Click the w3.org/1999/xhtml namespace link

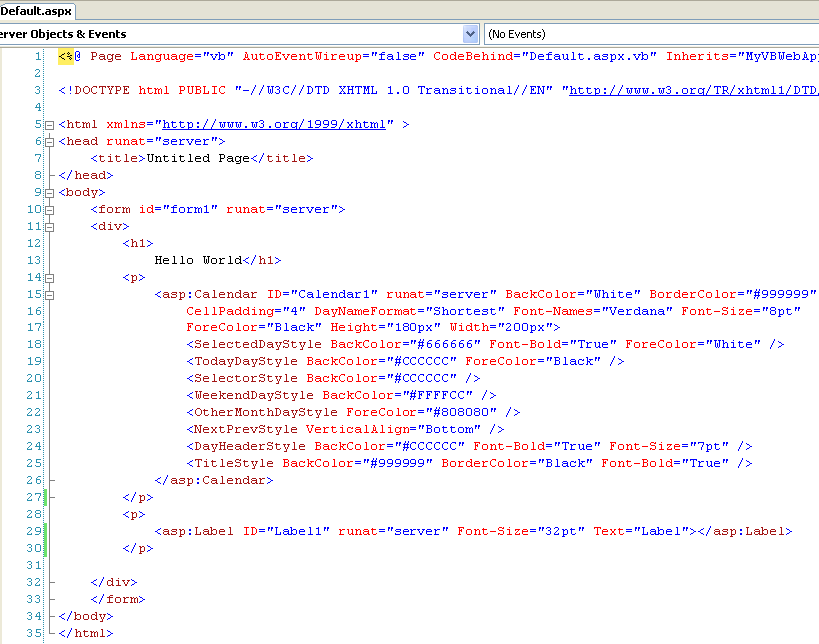273,125
